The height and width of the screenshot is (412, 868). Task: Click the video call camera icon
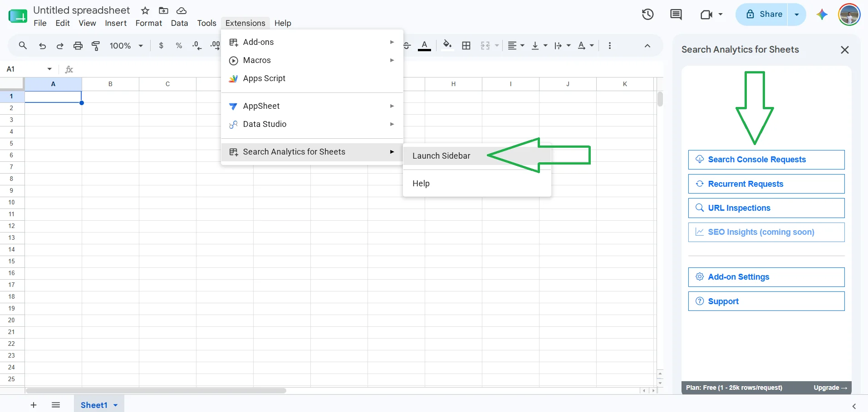(x=706, y=15)
